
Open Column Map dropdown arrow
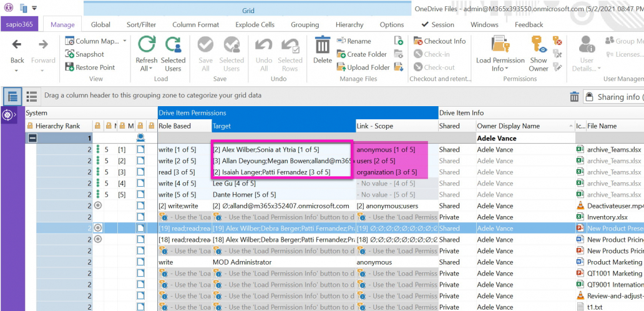[124, 41]
